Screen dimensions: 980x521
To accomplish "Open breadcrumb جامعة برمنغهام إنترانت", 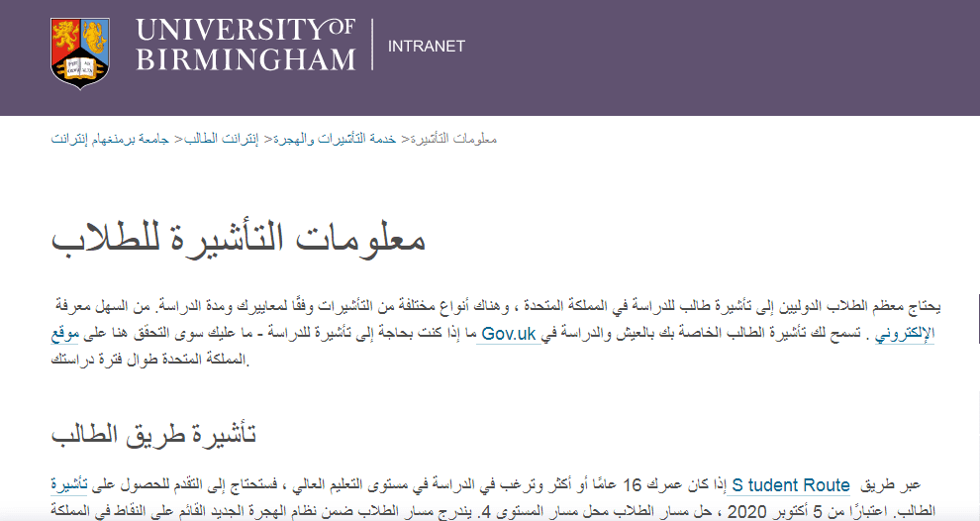I will click(110, 139).
